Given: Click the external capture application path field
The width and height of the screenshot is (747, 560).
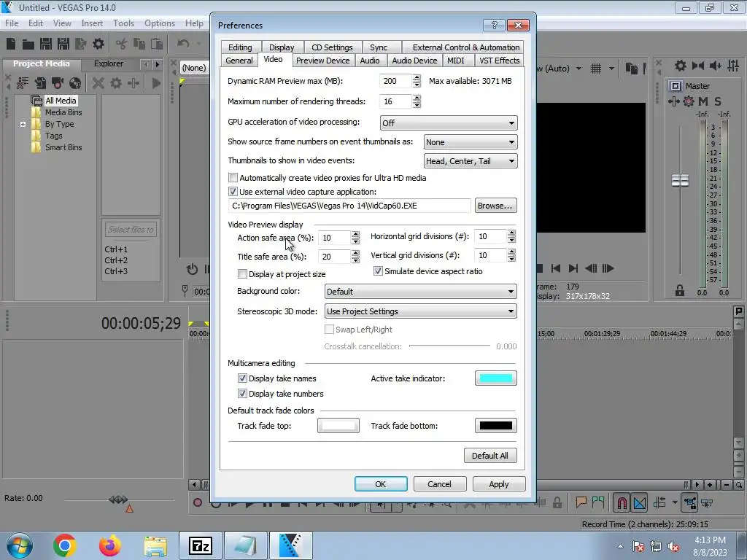Looking at the screenshot, I should 350,206.
